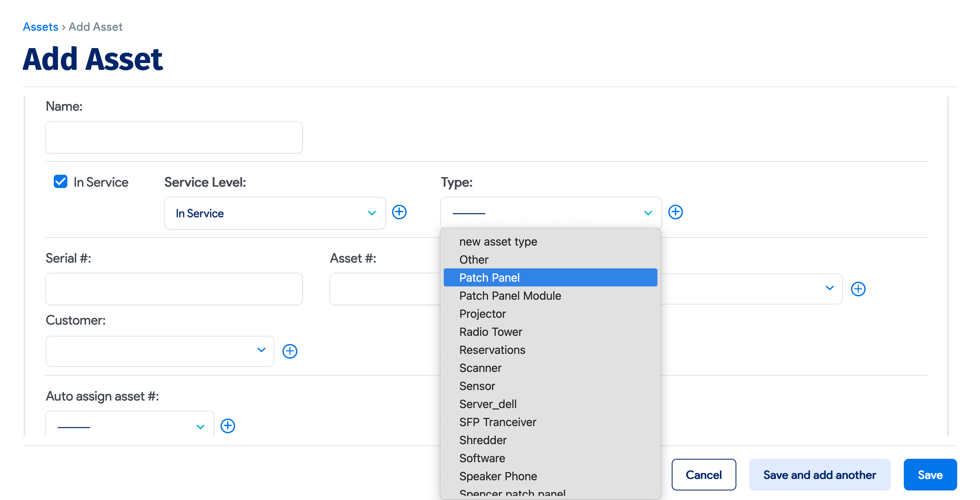
Task: Choose Radio Tower in the type list
Action: (490, 332)
